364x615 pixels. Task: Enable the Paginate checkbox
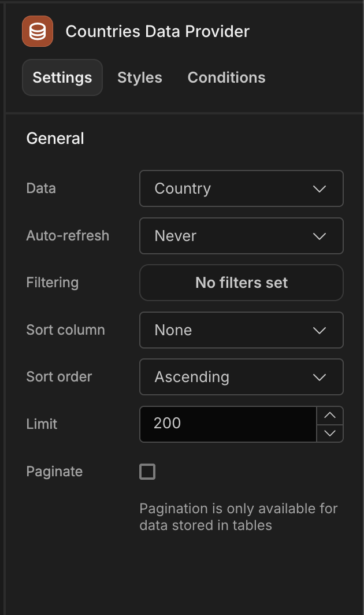point(147,472)
